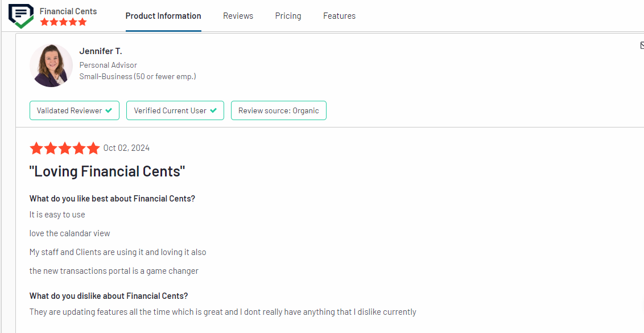The height and width of the screenshot is (333, 644).
Task: Open the Product Information tab
Action: [163, 16]
